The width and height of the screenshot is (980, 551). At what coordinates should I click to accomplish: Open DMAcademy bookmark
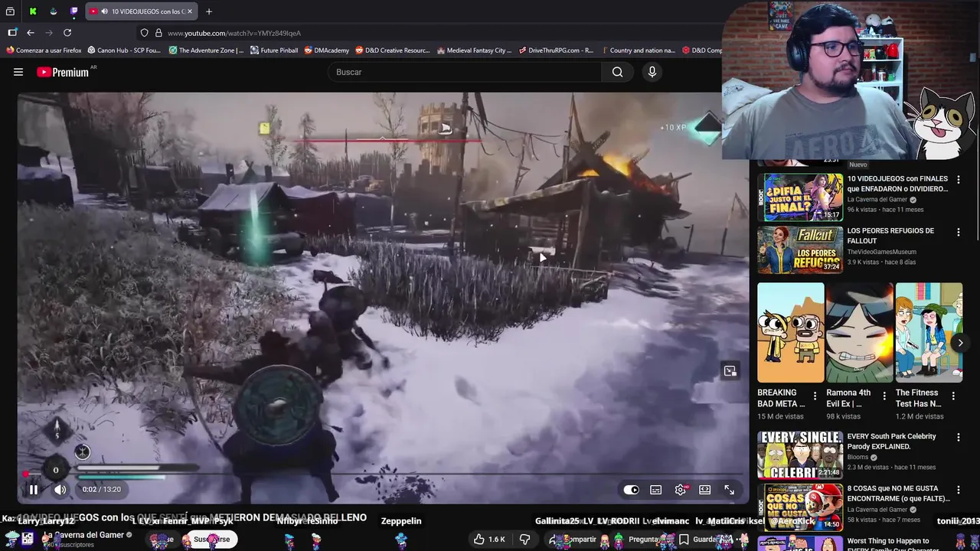tap(326, 51)
